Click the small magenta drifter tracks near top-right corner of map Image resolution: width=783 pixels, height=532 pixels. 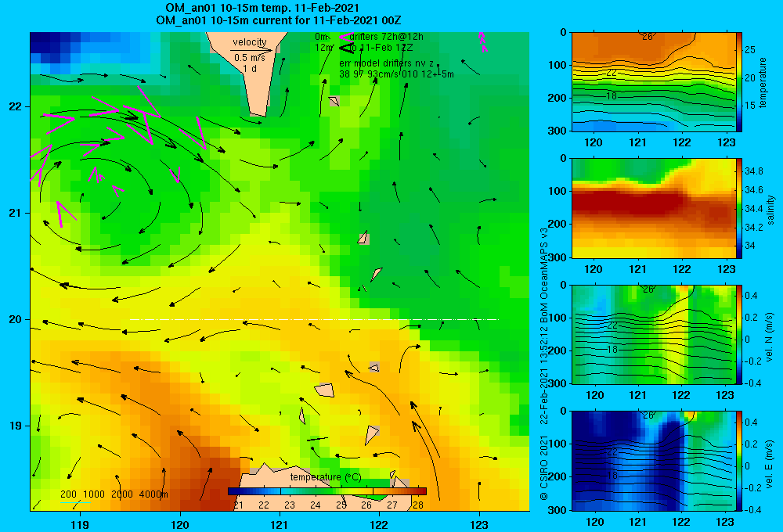483,42
